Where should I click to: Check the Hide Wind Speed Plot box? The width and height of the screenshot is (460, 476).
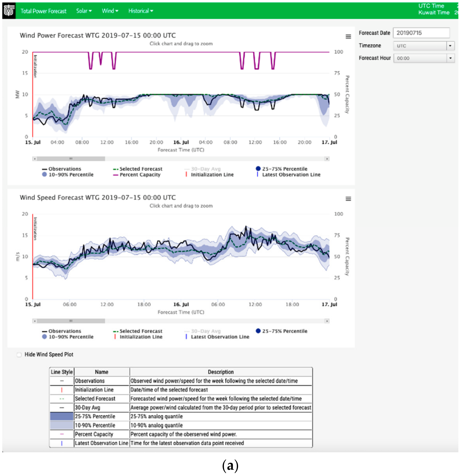click(x=19, y=355)
